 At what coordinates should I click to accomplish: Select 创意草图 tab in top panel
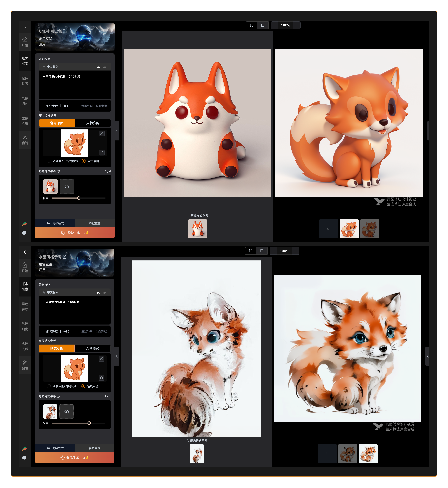click(57, 123)
